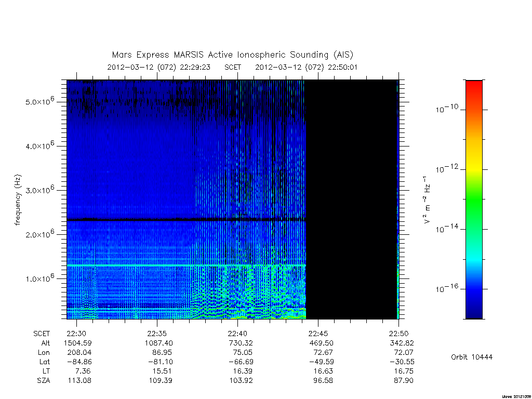Click start time '2012-03-12 (072) 22:29:23'
This screenshot has width=532, height=399.
[x=159, y=67]
